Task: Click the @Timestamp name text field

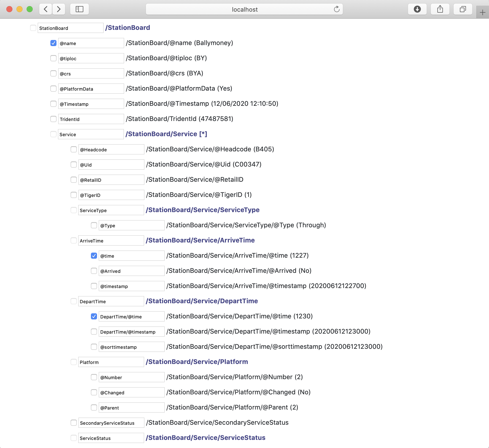Action: [91, 104]
